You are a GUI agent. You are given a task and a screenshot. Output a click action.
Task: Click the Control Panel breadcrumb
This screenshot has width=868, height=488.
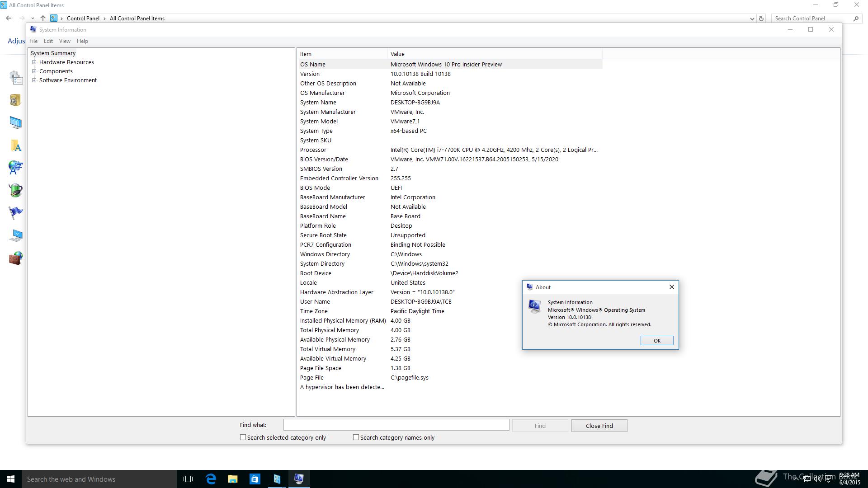point(83,19)
